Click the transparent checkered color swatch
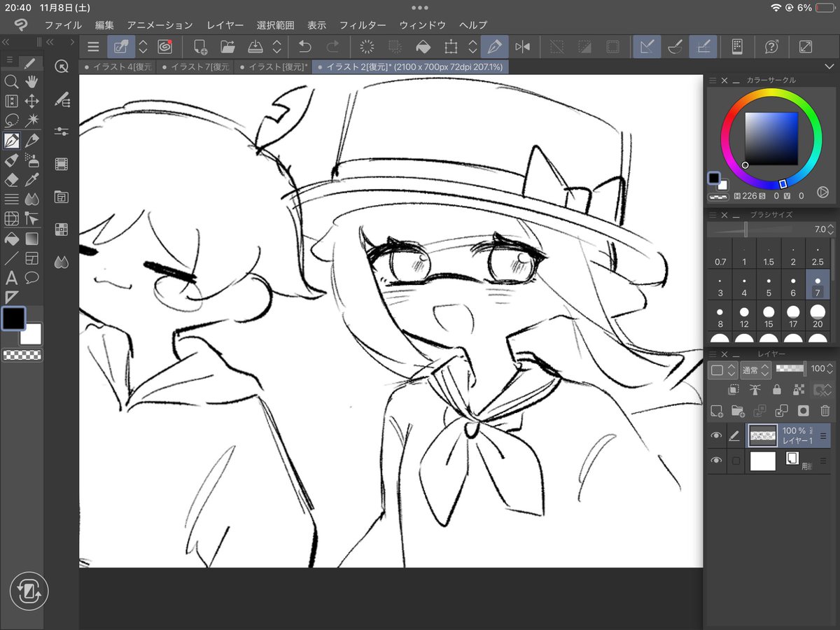 point(22,355)
